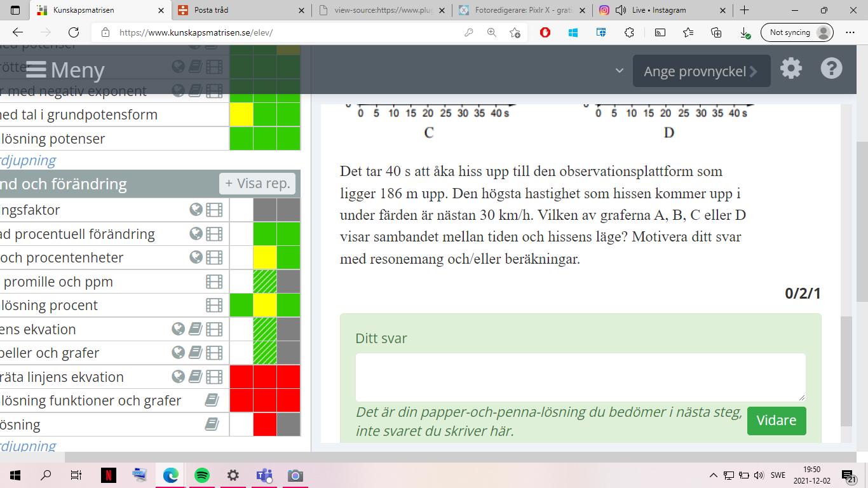Screen dimensions: 868x488
Task: Click the green Vidare button
Action: coord(776,421)
